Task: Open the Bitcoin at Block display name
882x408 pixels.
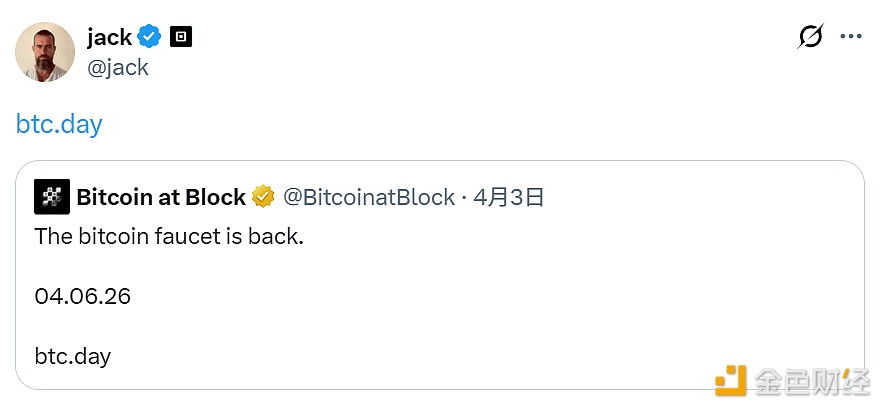Action: click(161, 197)
